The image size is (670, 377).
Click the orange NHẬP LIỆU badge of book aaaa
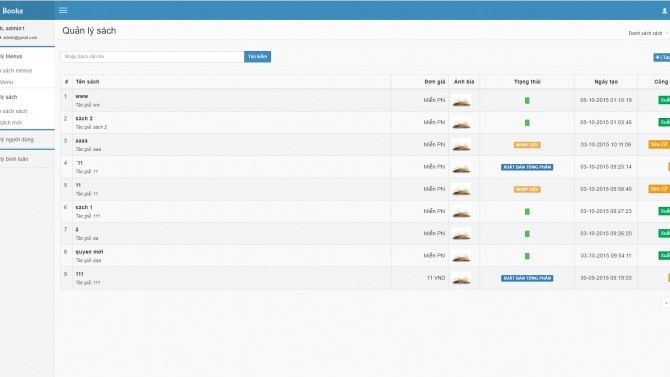pos(527,145)
